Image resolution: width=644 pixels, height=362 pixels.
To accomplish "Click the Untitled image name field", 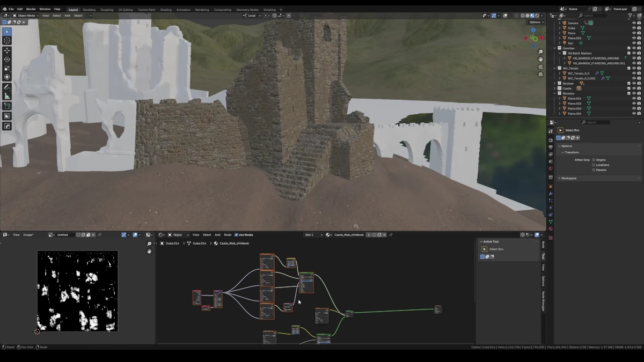I will [65, 235].
